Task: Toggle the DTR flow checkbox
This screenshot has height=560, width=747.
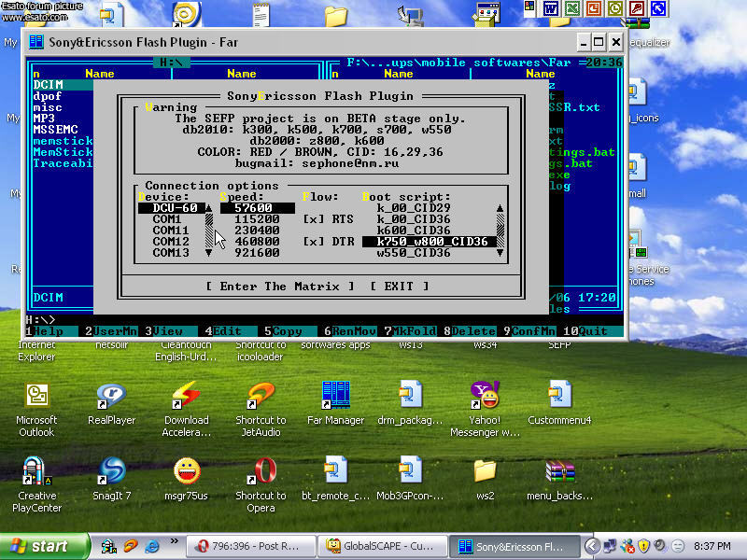Action: tap(314, 242)
